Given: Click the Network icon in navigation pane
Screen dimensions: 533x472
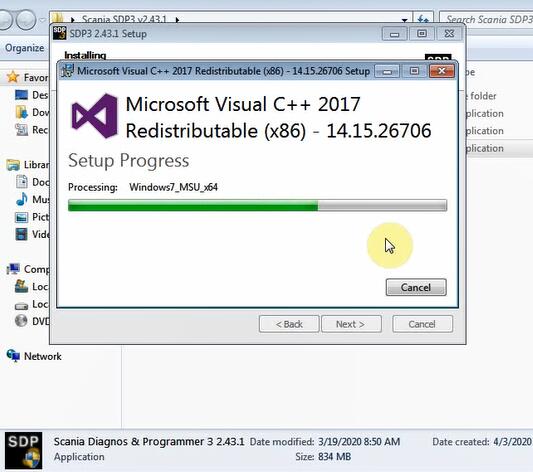Looking at the screenshot, I should (x=13, y=356).
